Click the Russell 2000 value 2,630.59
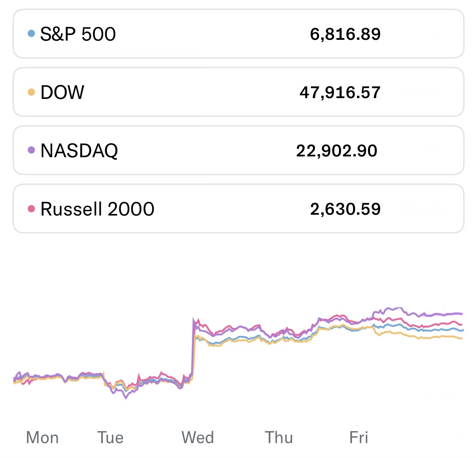 coord(345,209)
